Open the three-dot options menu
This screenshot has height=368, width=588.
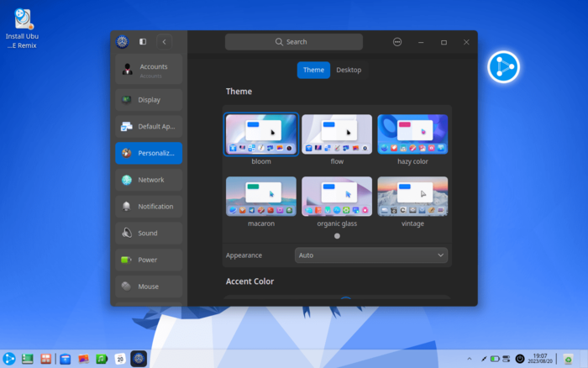point(397,42)
